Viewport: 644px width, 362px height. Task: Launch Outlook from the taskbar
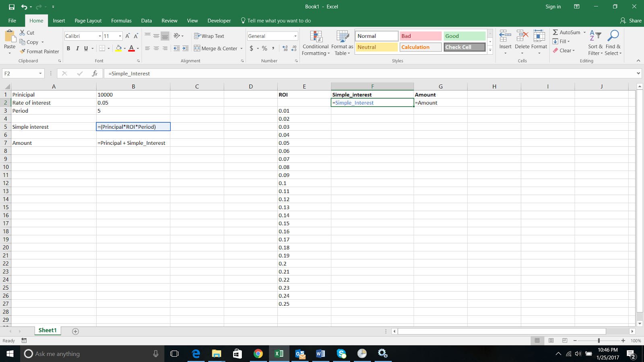300,354
